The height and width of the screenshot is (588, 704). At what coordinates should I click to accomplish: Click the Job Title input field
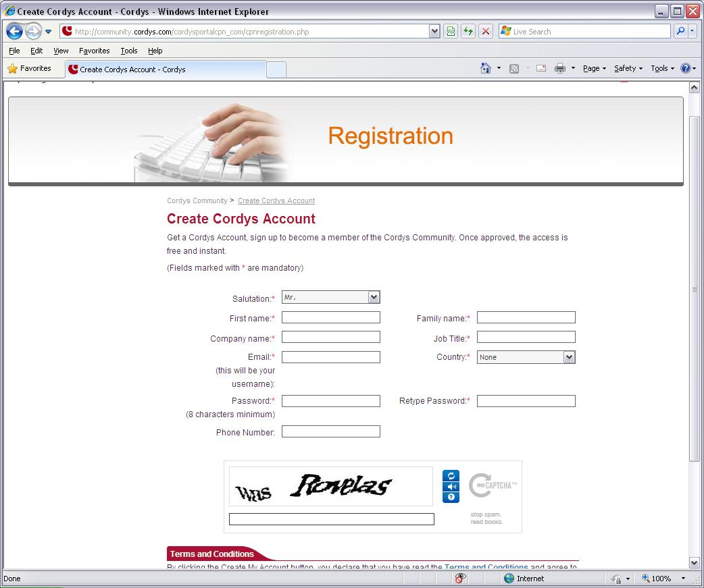[526, 338]
